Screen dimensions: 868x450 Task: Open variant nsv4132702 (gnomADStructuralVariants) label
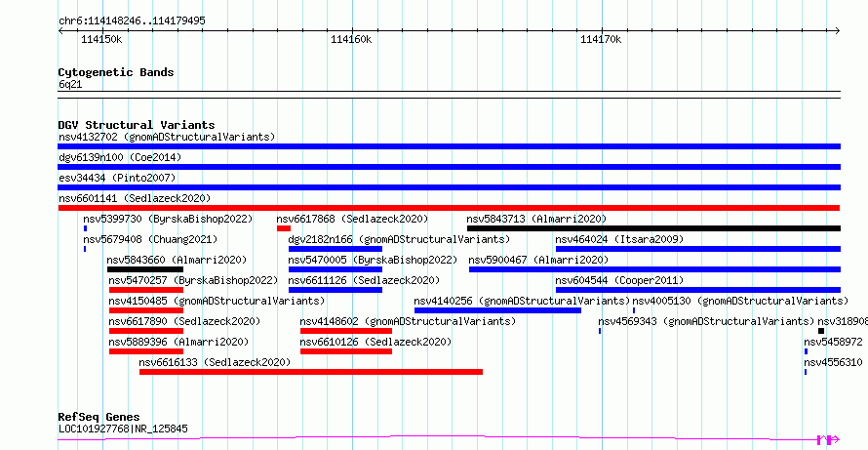pos(167,137)
